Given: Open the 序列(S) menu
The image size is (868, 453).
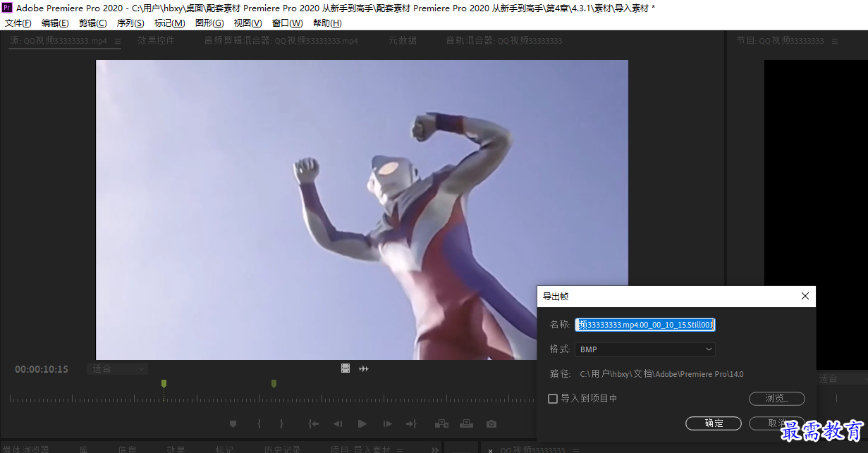Looking at the screenshot, I should pyautogui.click(x=130, y=23).
